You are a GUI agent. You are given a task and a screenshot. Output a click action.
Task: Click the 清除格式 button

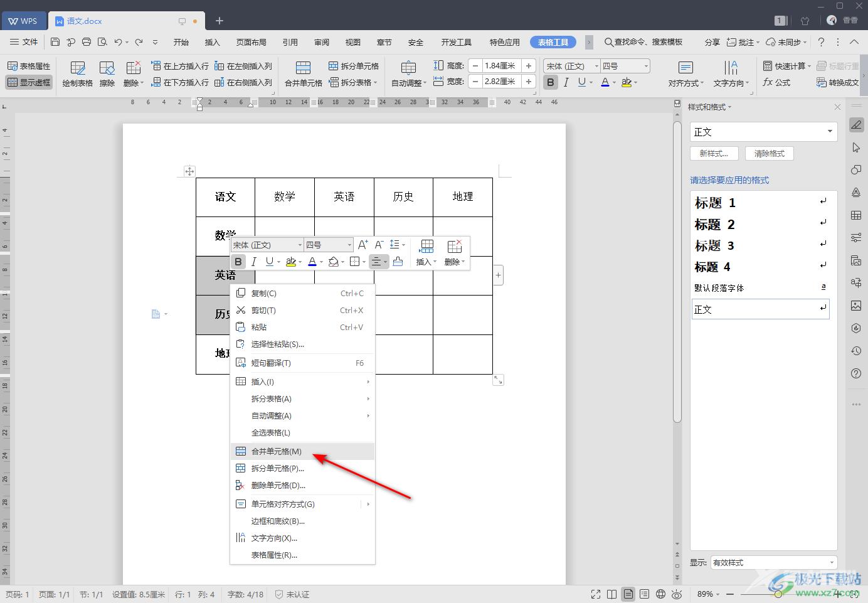(770, 153)
